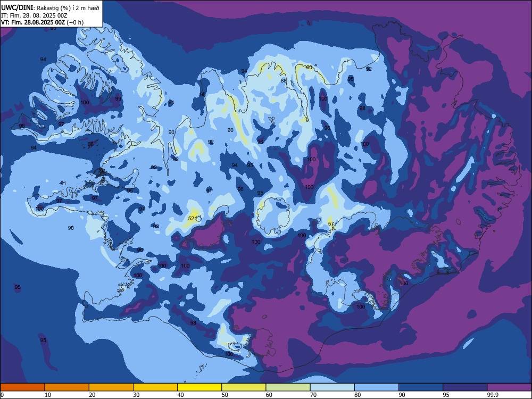
Task: Click the '99.9' legend scale label
Action: (492, 395)
